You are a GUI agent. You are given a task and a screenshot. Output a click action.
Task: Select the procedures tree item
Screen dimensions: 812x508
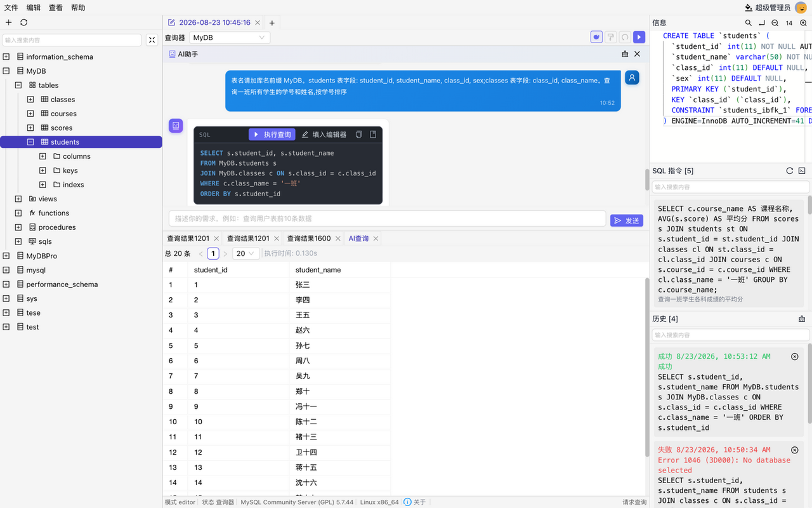(57, 227)
